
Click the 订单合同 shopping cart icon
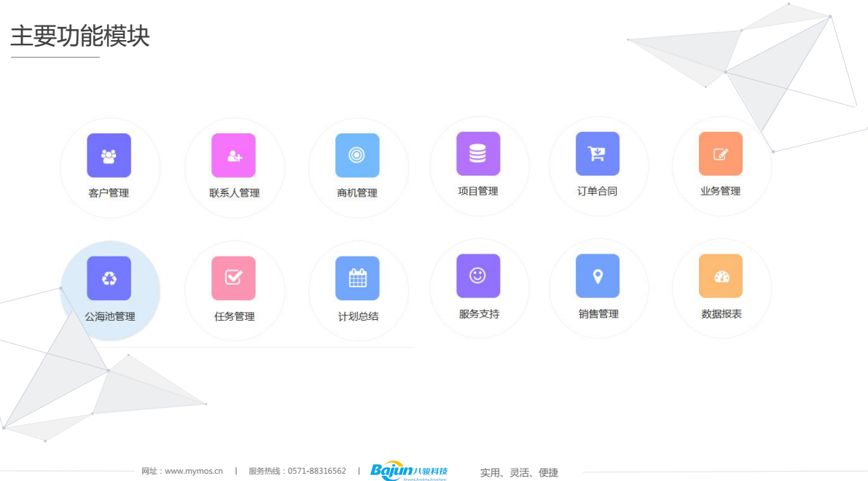pos(598,154)
